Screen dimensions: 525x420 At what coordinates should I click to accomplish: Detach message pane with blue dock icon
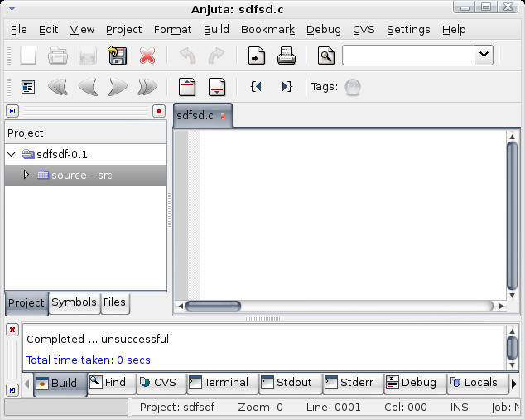pyautogui.click(x=12, y=390)
